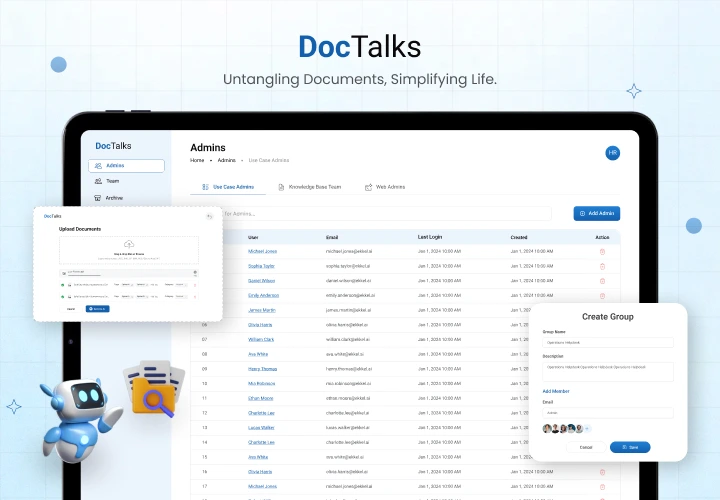The image size is (720, 500).
Task: Click the Add Admin button
Action: [597, 213]
